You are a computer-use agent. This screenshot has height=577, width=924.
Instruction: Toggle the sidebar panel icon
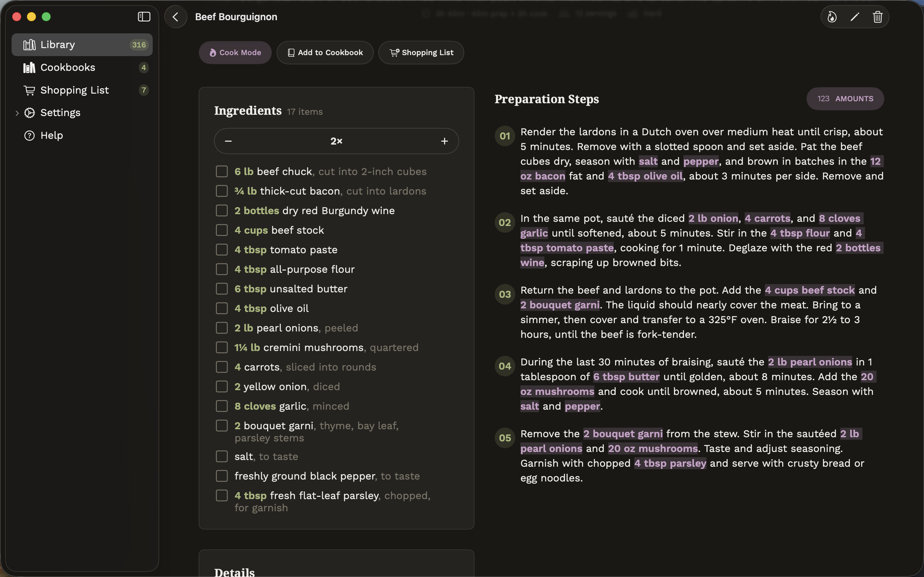coord(144,17)
